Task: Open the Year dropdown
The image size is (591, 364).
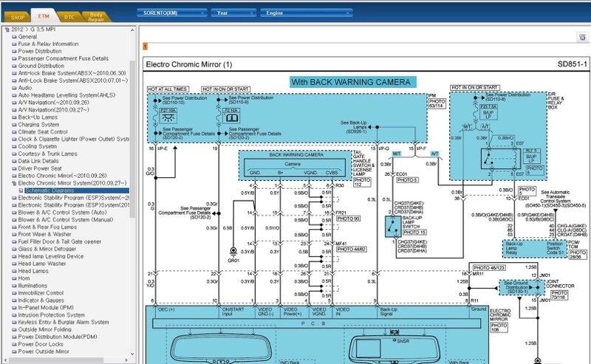Action: coord(232,13)
